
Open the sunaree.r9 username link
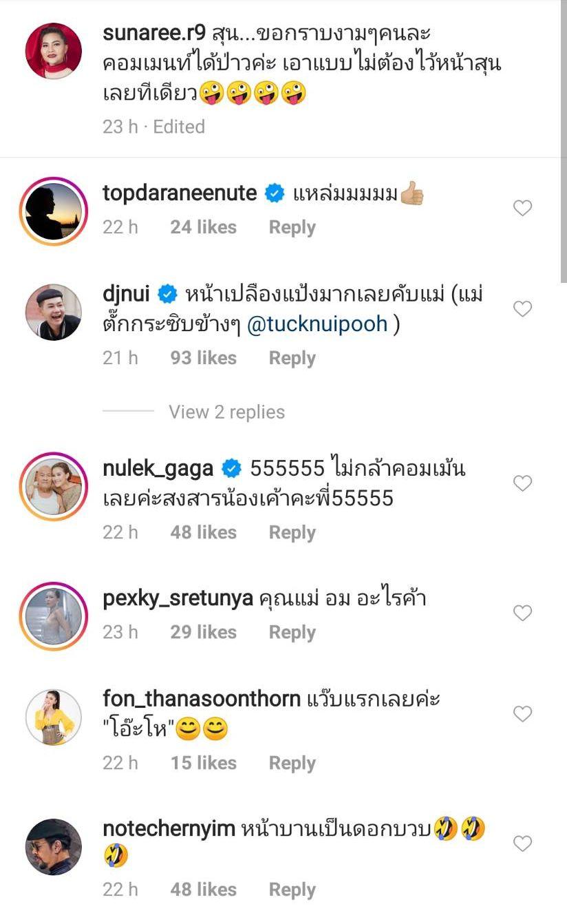tap(154, 32)
